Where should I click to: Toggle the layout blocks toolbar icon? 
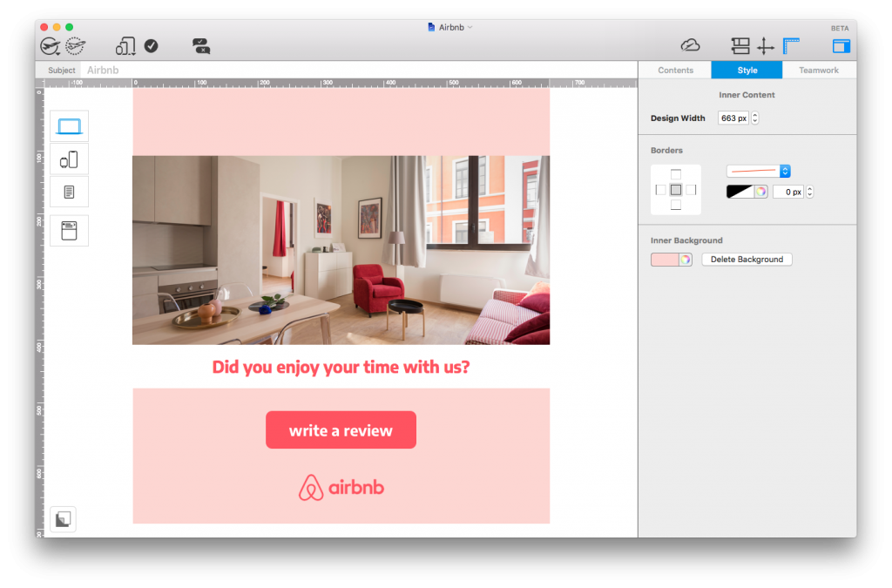pyautogui.click(x=740, y=46)
